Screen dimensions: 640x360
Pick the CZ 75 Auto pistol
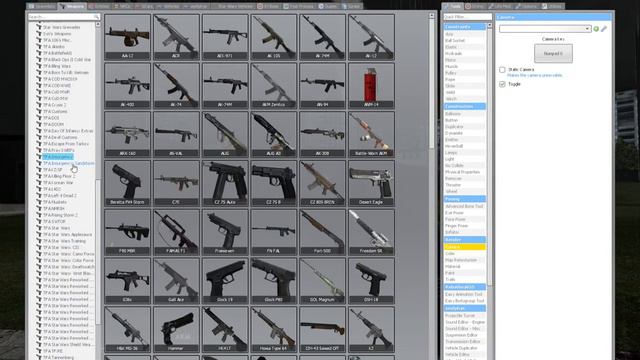tap(225, 183)
